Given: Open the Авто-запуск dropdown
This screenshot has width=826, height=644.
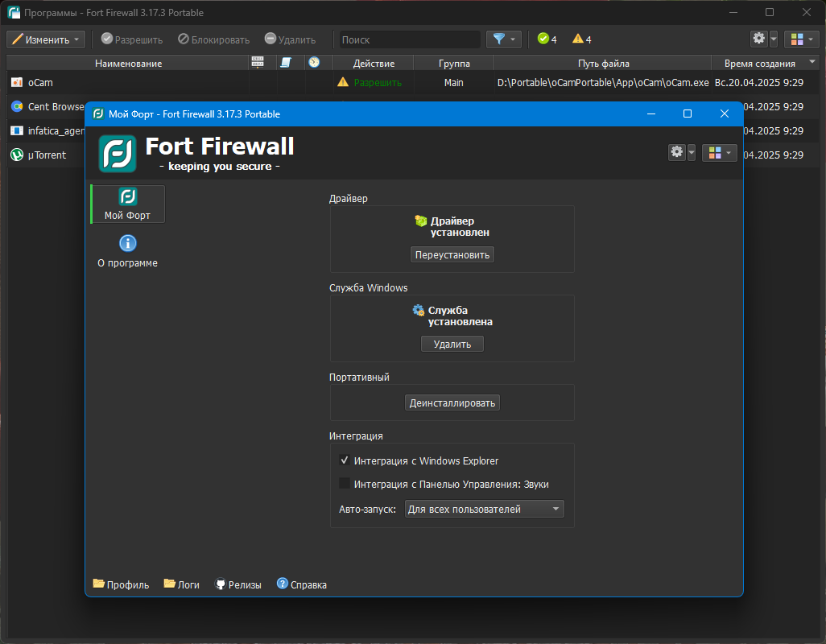Looking at the screenshot, I should coord(483,509).
